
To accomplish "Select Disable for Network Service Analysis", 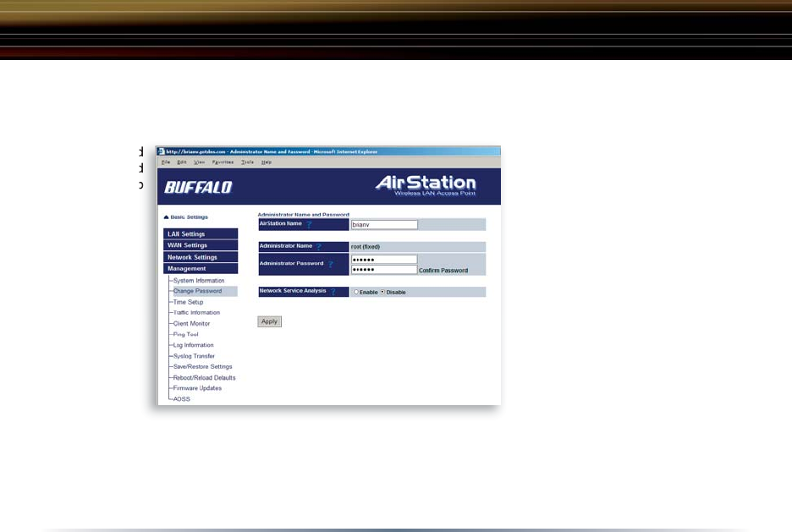I will (382, 292).
